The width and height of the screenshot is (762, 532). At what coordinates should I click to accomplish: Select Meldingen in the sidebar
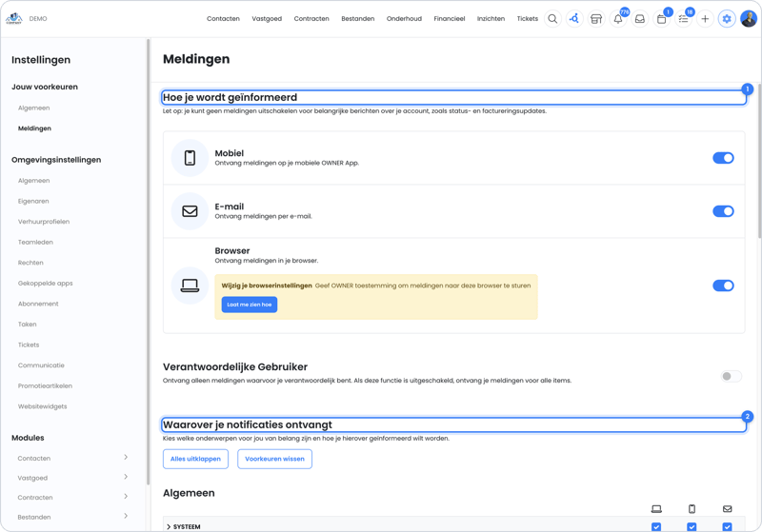point(34,128)
